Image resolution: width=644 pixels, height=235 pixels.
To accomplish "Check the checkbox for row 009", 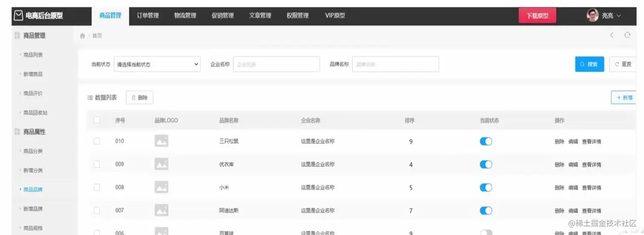I will coord(97,164).
